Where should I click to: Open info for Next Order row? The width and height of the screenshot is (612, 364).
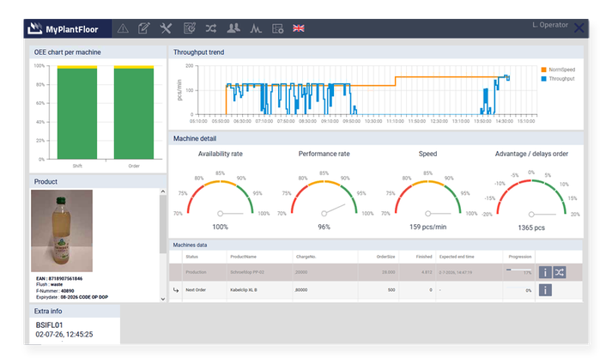click(545, 290)
